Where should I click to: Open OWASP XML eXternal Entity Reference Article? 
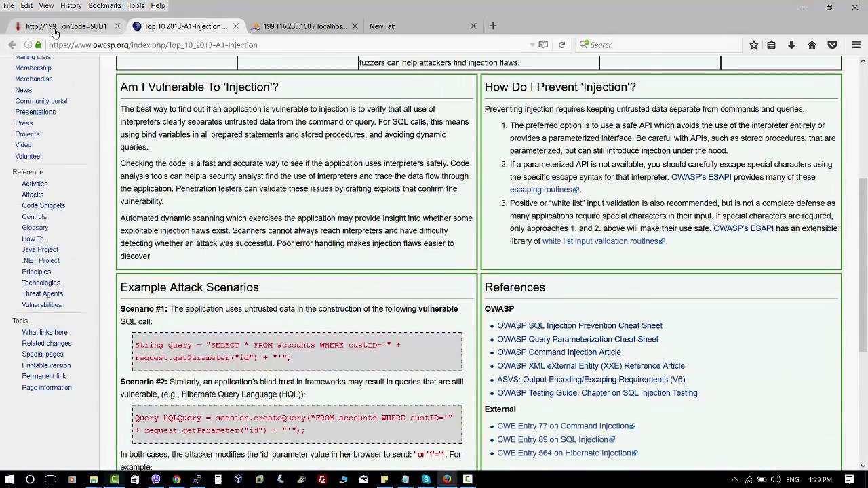[591, 366]
